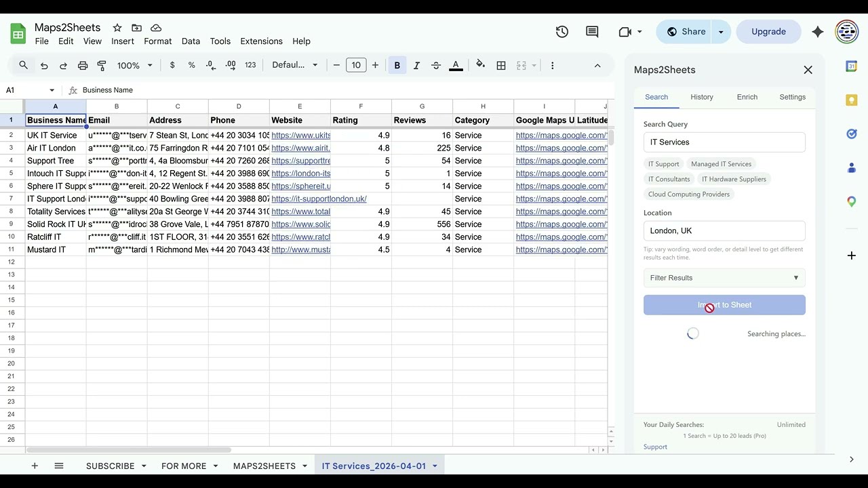
Task: Click the Location input field
Action: tap(724, 230)
